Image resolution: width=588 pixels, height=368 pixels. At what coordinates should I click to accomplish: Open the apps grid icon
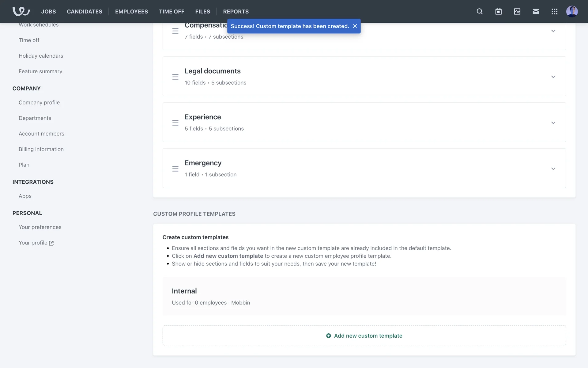pyautogui.click(x=554, y=11)
